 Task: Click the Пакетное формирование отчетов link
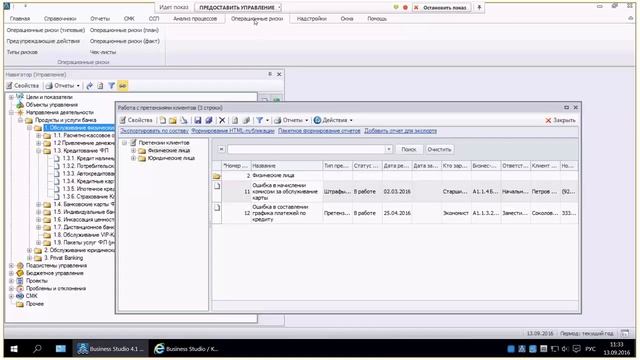[x=319, y=131]
